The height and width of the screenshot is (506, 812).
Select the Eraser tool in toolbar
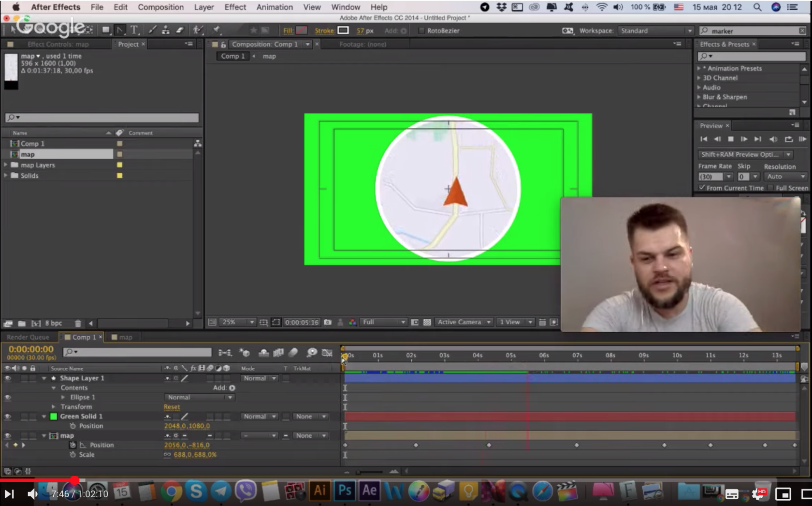click(180, 30)
